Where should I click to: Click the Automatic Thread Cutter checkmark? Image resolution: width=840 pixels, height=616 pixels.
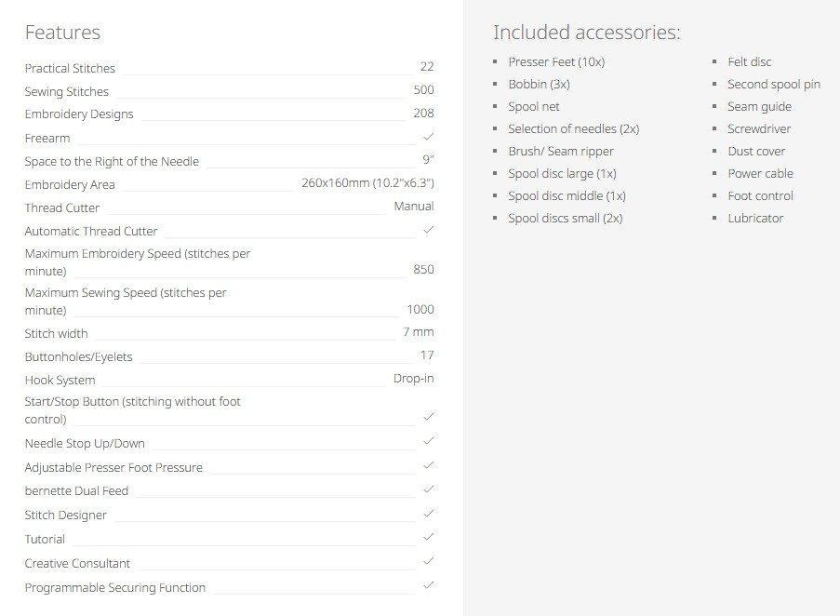(x=428, y=230)
